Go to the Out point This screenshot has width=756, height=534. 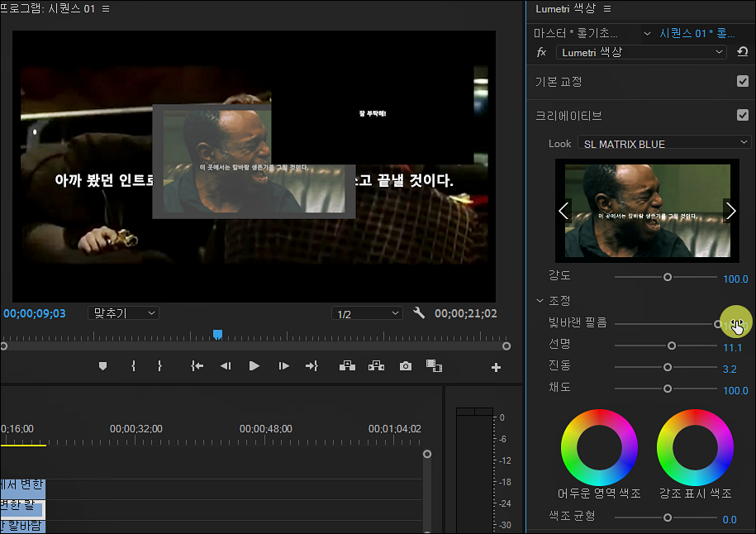312,366
